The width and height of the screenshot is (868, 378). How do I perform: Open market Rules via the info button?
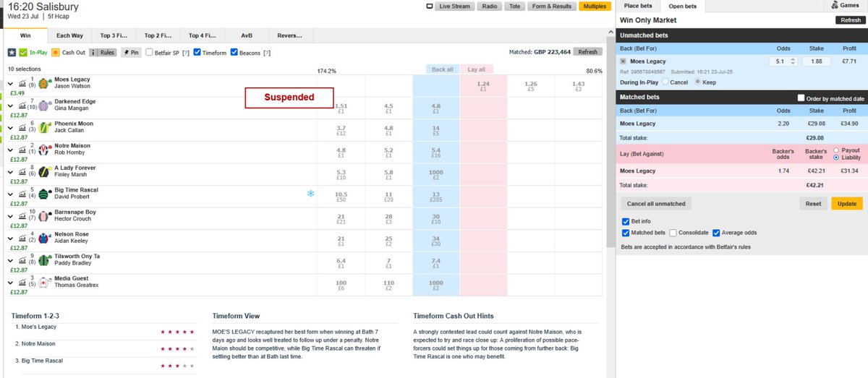[103, 52]
